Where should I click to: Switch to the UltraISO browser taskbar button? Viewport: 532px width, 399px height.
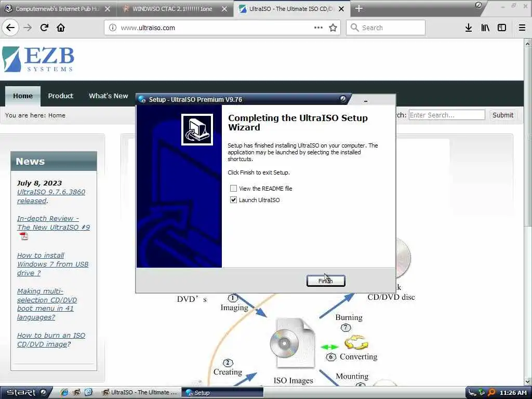coord(140,393)
